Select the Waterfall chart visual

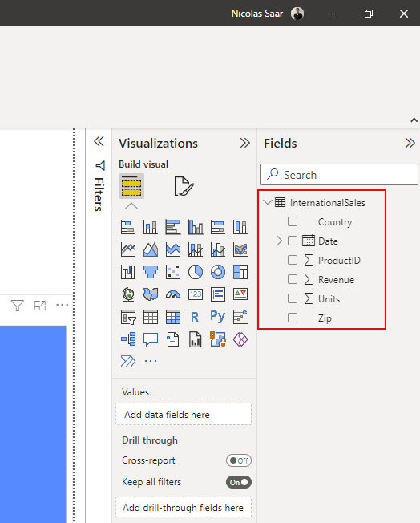128,272
